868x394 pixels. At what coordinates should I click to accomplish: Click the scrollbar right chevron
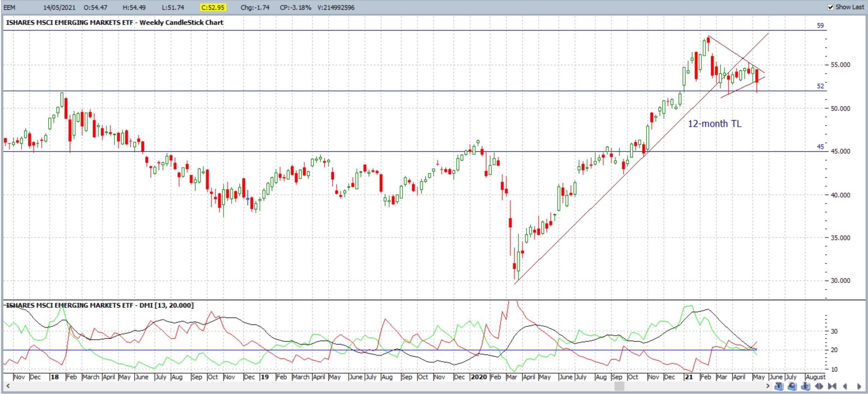click(768, 386)
